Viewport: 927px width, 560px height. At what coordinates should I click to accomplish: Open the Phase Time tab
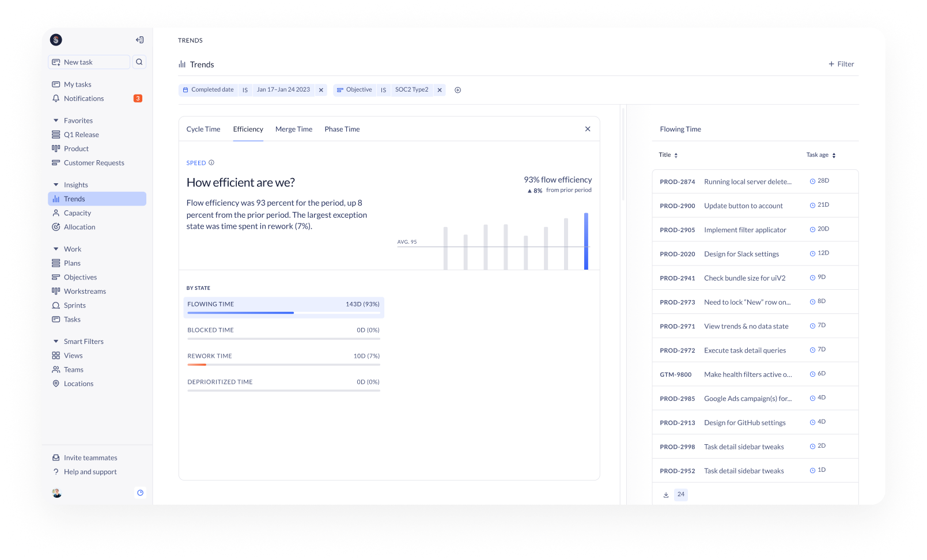click(342, 129)
